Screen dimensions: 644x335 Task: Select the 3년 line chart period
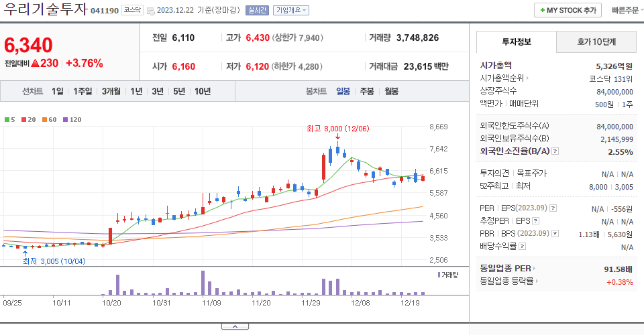point(158,91)
